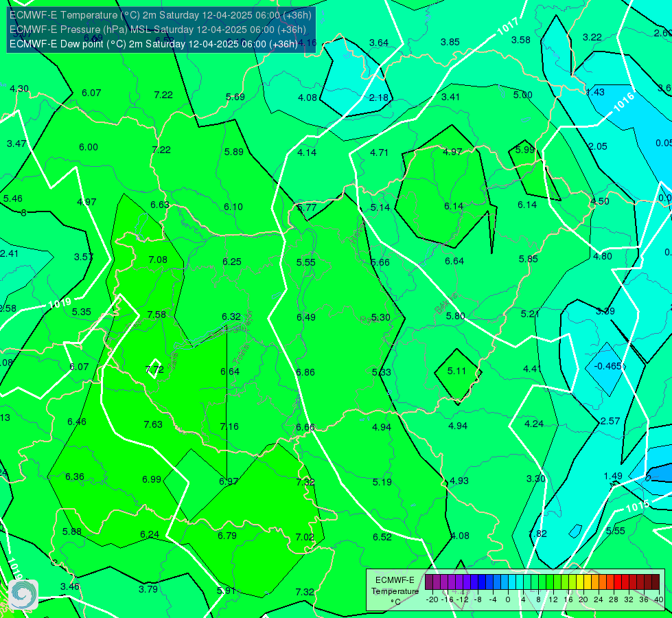
Task: Click the grid value 5.14
Action: 380,207
